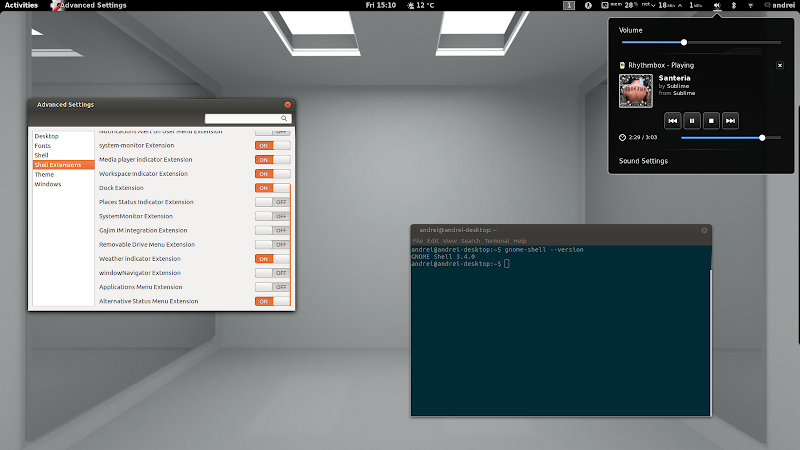This screenshot has width=800, height=450.
Task: Disable the Dock Extension switch
Action: pos(273,188)
